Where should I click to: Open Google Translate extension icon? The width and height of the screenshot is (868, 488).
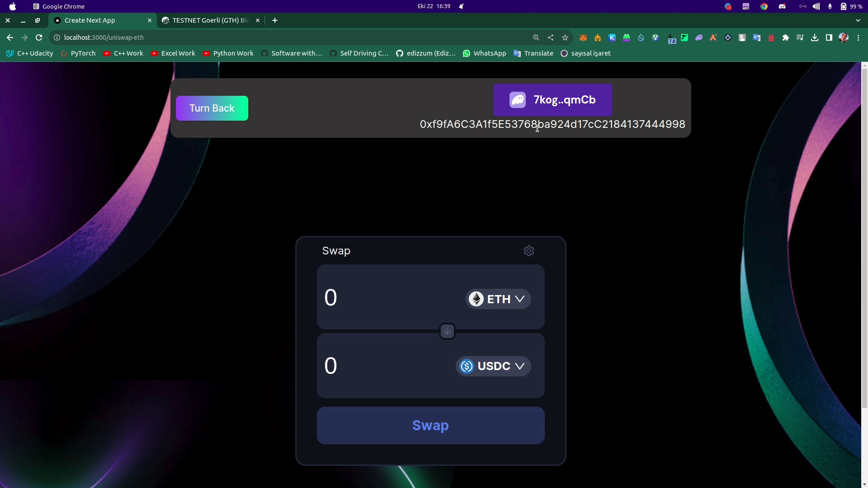[x=757, y=38]
